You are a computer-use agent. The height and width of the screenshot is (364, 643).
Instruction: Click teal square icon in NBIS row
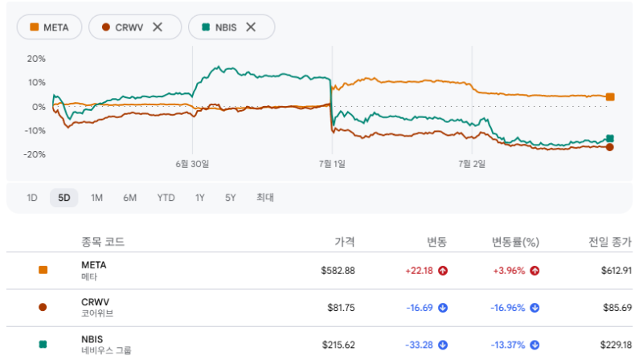click(x=43, y=345)
